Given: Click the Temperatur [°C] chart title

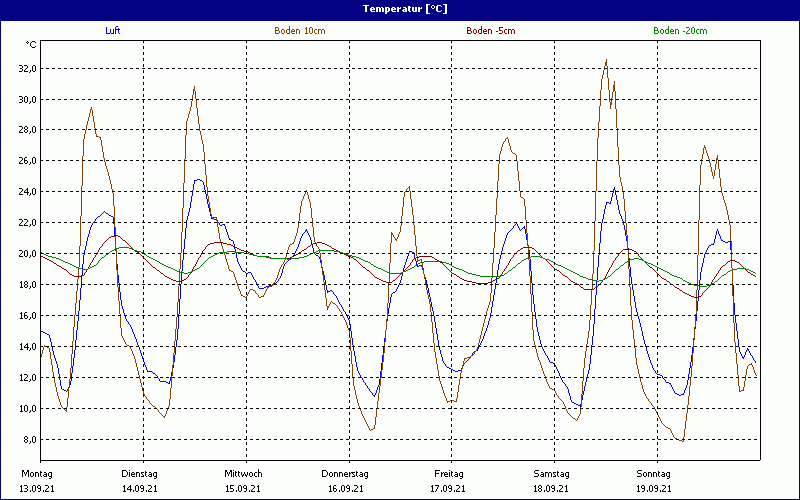Looking at the screenshot, I should click(404, 9).
